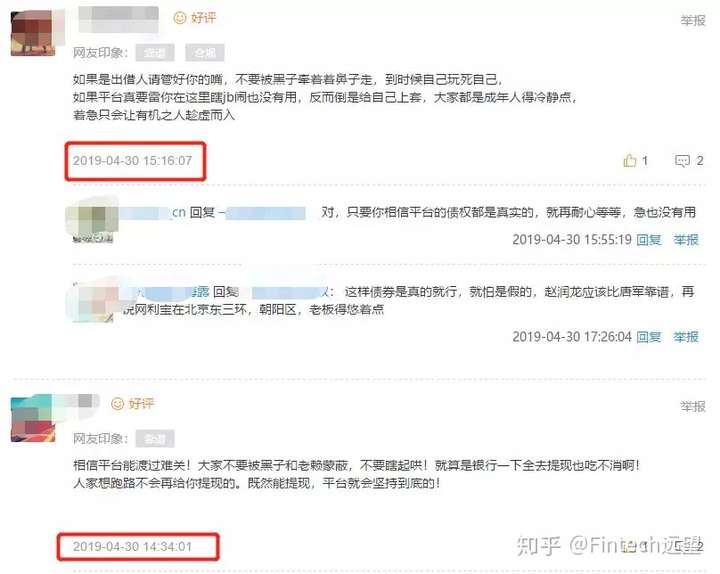Click the 2019-04-30 15:16:07 timestamp

(132, 161)
